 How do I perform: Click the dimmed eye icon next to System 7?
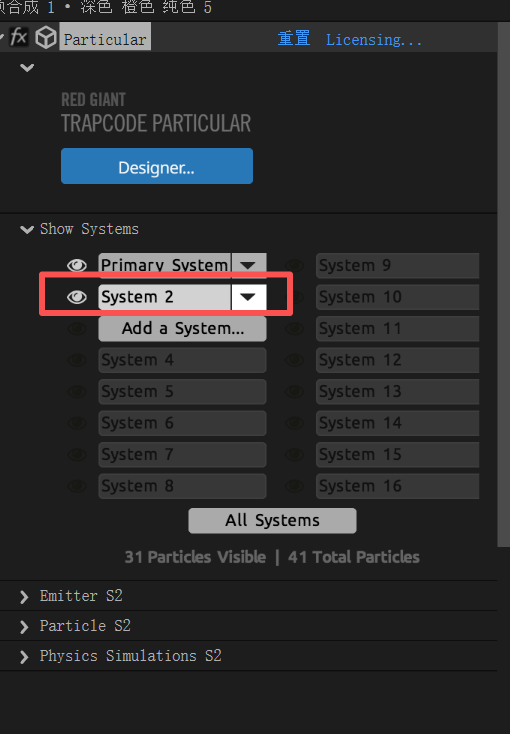click(x=77, y=455)
